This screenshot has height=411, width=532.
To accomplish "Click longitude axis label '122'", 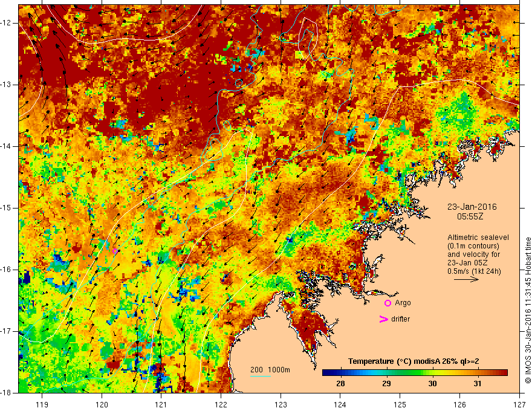I will pos(221,404).
